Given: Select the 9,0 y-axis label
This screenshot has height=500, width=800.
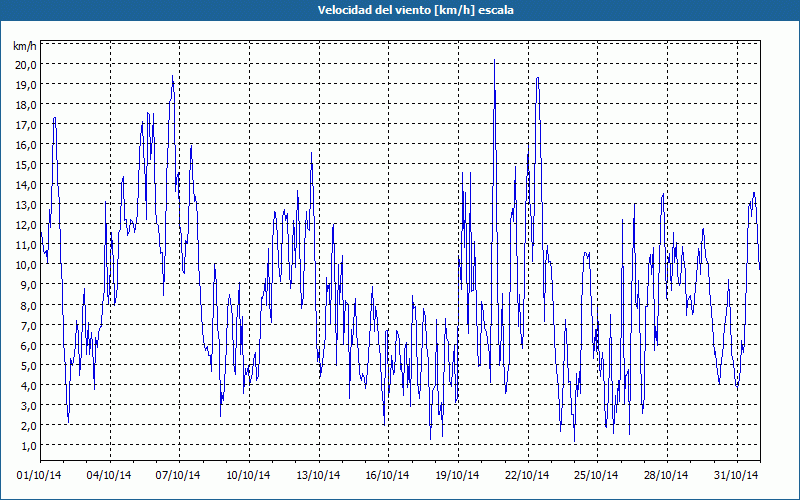Looking at the screenshot, I should tap(29, 285).
